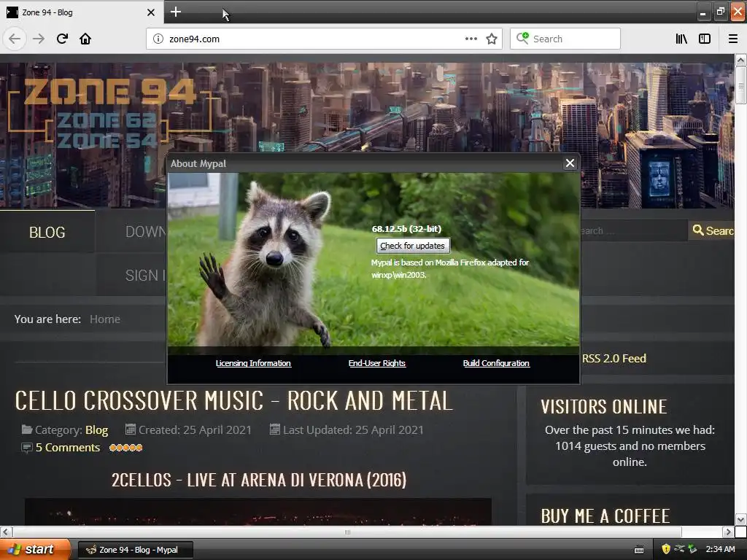
Task: Click the five-dot article rating
Action: tap(125, 448)
